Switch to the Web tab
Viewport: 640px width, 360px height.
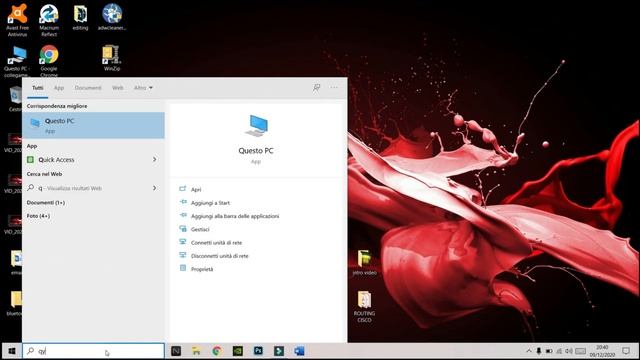point(118,88)
